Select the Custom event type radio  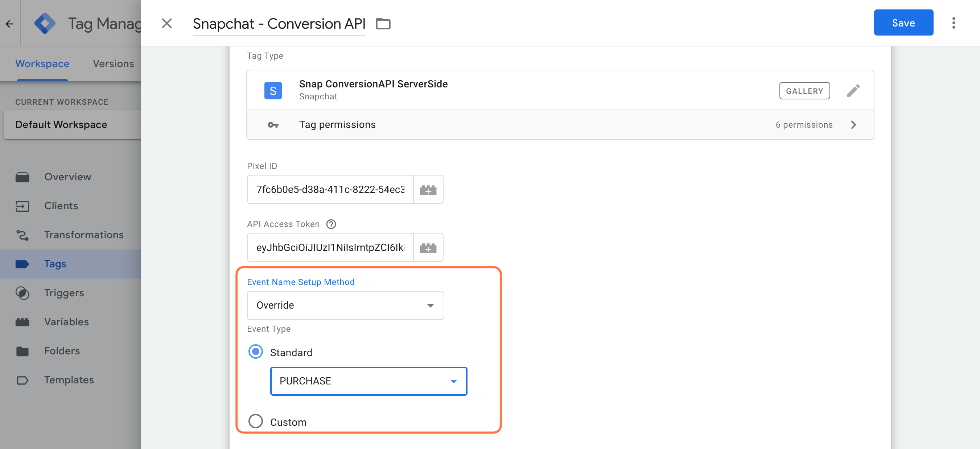click(255, 421)
